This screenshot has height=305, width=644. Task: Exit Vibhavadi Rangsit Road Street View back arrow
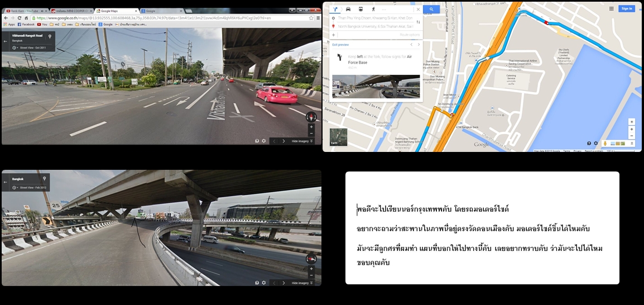point(6,41)
